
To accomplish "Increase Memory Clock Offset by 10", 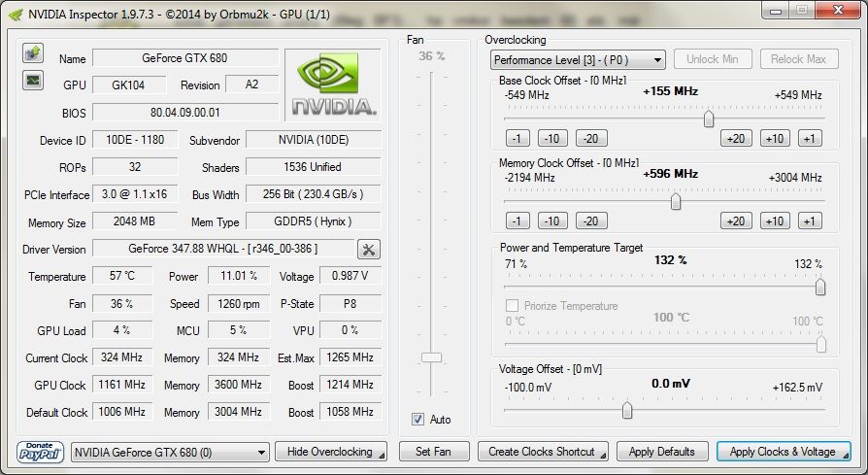I will (x=775, y=221).
